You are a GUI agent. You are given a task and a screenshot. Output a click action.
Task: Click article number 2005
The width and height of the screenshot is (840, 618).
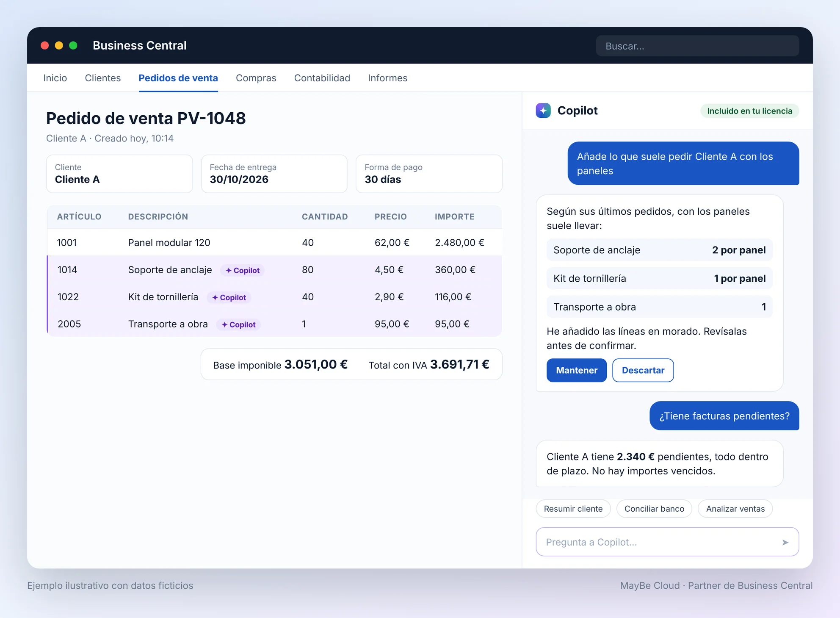click(x=69, y=324)
